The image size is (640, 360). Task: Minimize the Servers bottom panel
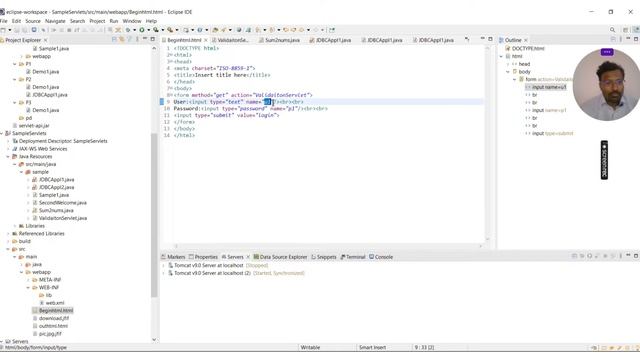(x=628, y=256)
